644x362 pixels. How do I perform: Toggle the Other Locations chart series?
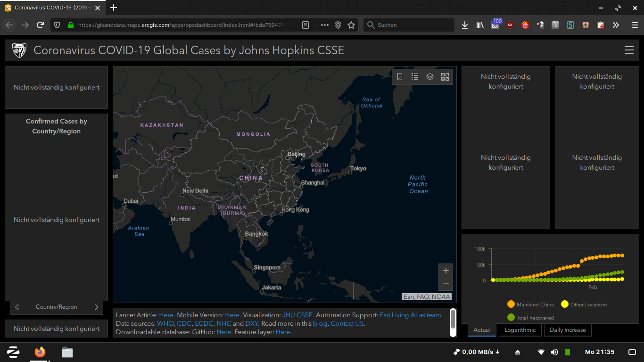(x=584, y=304)
